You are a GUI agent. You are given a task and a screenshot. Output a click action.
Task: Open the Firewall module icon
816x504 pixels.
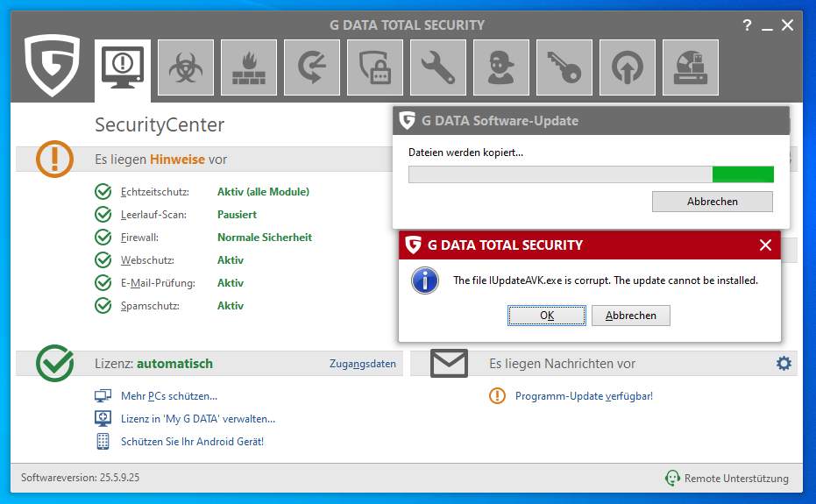coord(249,67)
